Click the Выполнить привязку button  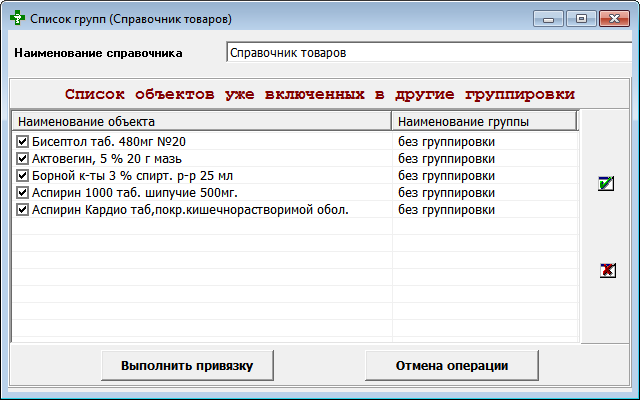coord(187,365)
